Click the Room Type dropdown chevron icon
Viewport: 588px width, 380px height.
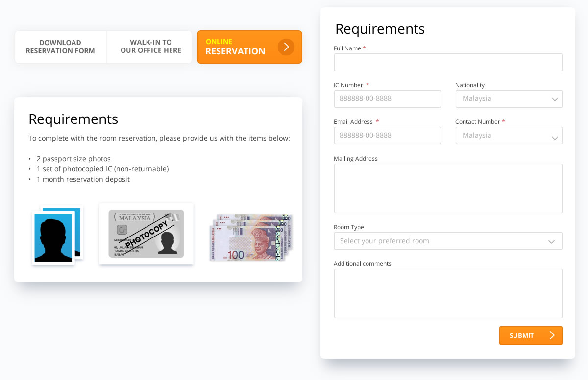tap(552, 241)
